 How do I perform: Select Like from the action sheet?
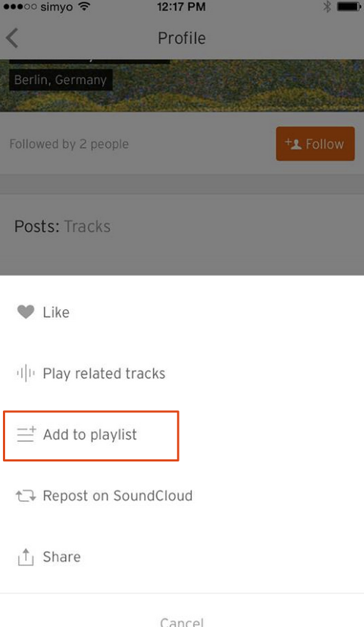182,312
